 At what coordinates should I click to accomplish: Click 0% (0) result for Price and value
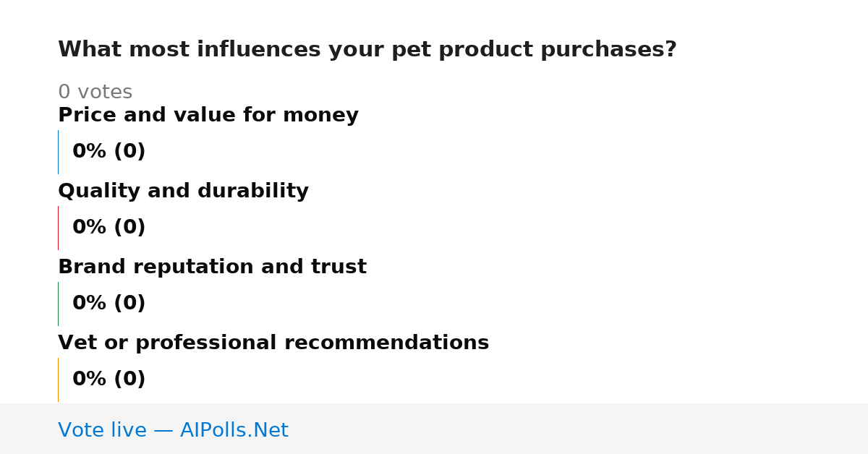(109, 152)
